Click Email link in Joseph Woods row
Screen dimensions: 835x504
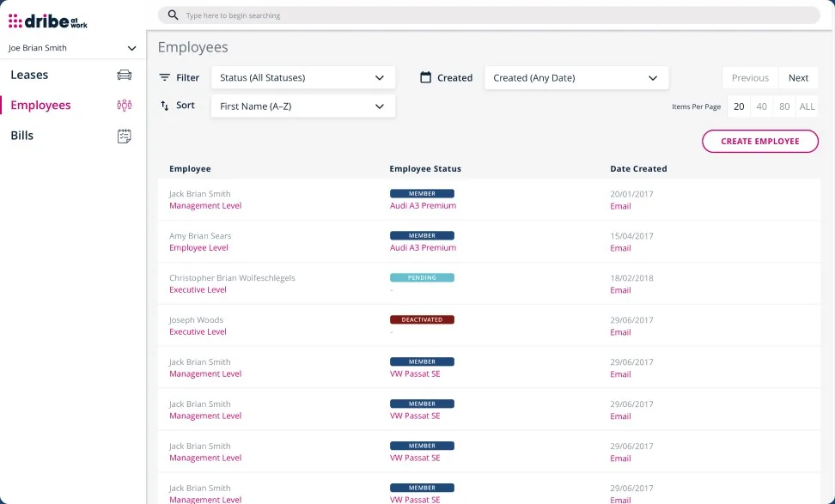(620, 332)
